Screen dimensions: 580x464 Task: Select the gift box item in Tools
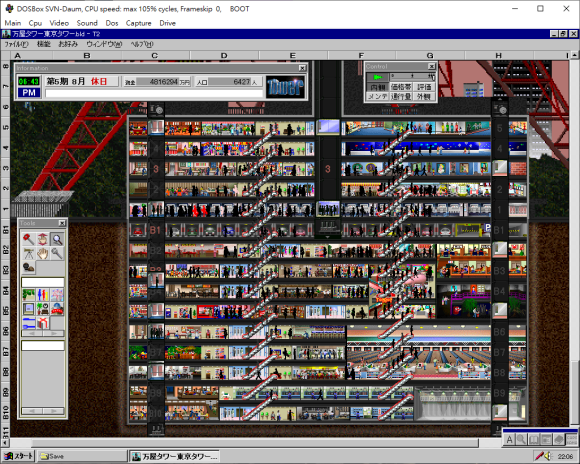(x=43, y=323)
